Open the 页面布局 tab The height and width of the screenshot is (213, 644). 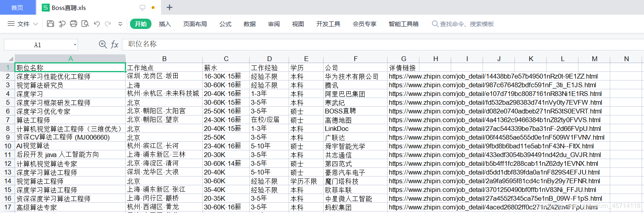[195, 24]
